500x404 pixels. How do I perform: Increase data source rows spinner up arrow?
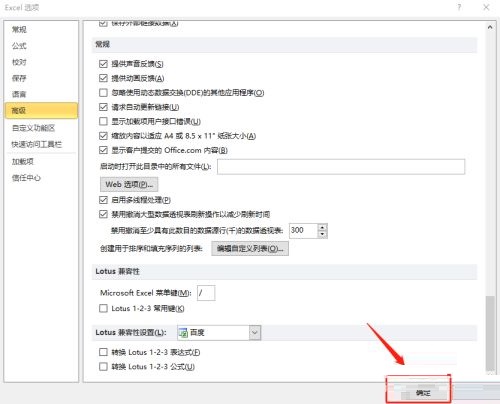click(322, 227)
